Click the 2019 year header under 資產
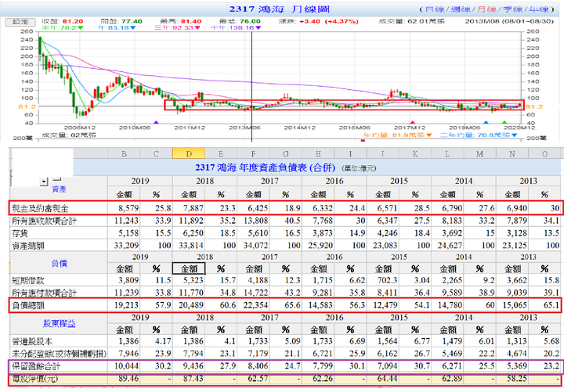Screen dimensions: 564x392 tap(140, 181)
